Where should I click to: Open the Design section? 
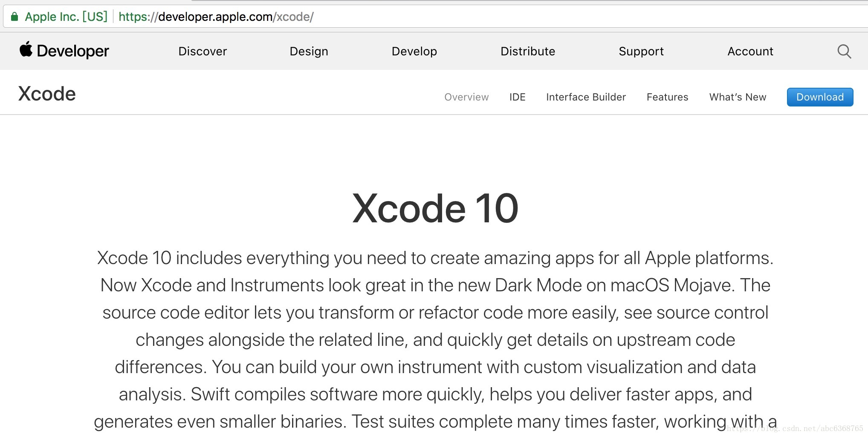coord(309,51)
